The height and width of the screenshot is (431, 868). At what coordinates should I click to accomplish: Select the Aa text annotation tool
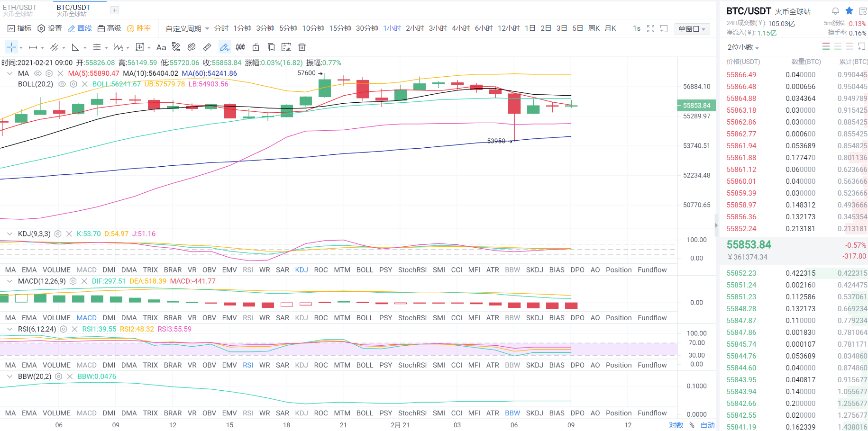(x=161, y=47)
